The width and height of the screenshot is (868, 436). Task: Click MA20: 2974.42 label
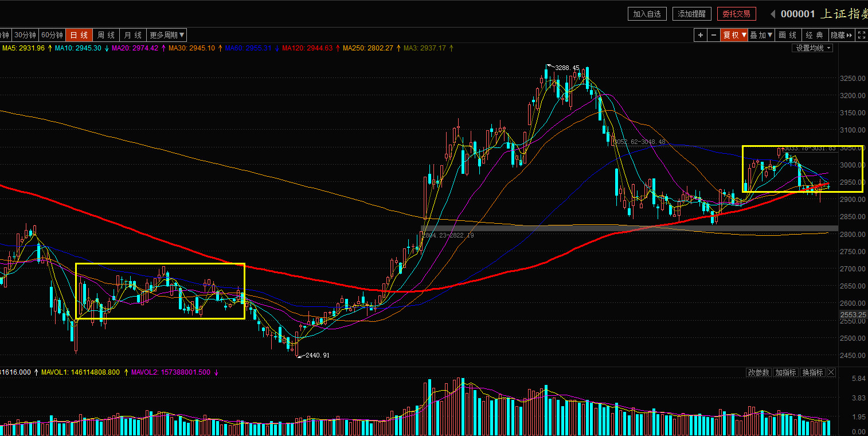[x=135, y=48]
